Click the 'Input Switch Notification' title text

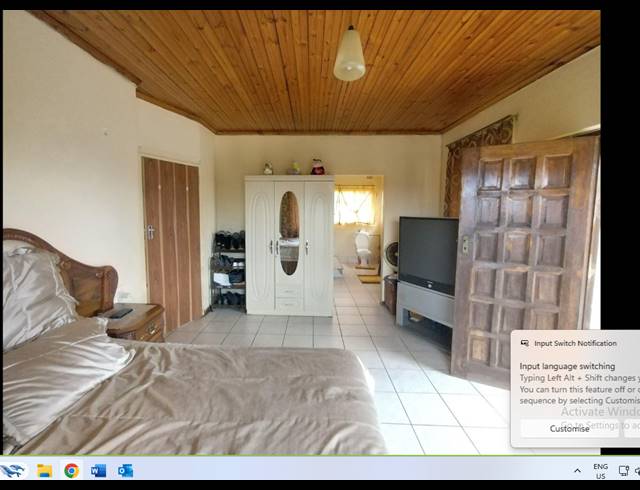pos(576,343)
